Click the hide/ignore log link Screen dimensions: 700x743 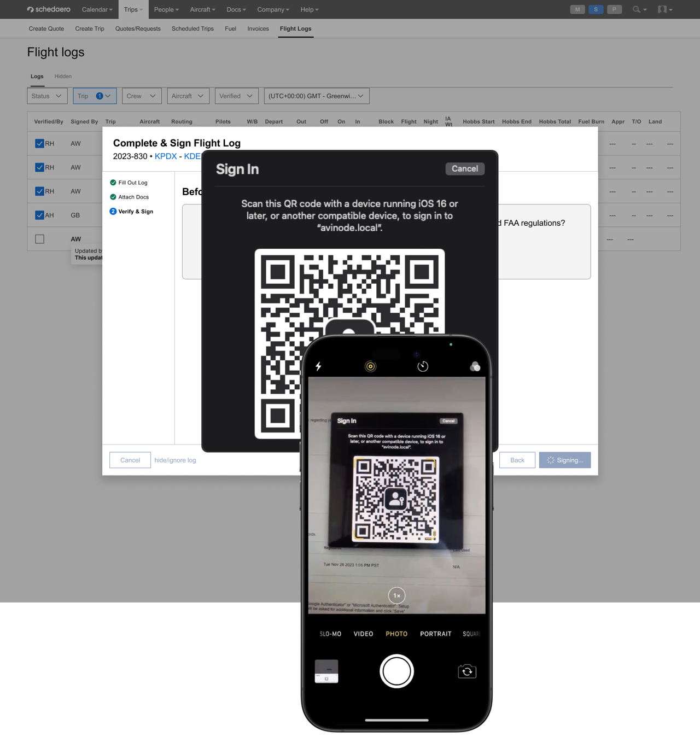175,460
